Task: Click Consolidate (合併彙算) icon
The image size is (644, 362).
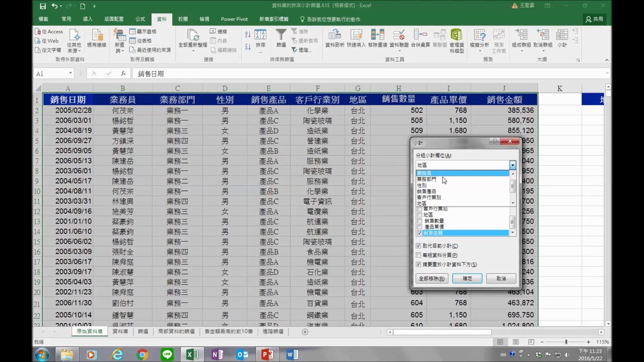Action: click(420, 35)
